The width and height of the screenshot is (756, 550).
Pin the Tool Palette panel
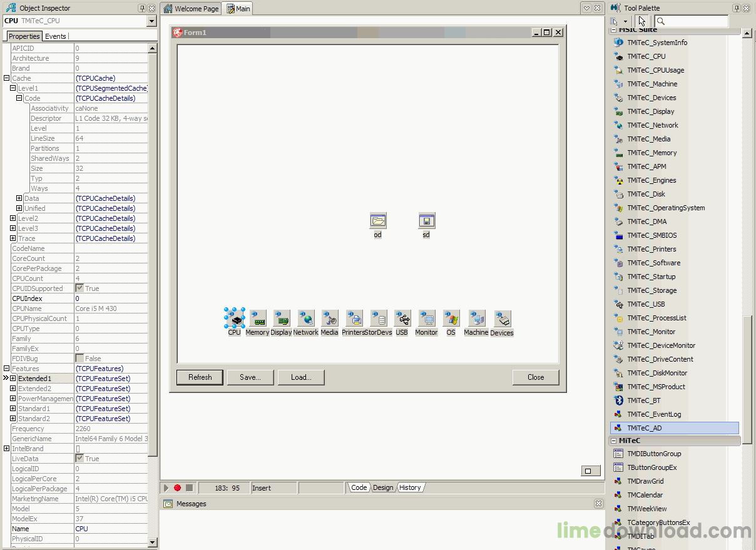click(737, 8)
